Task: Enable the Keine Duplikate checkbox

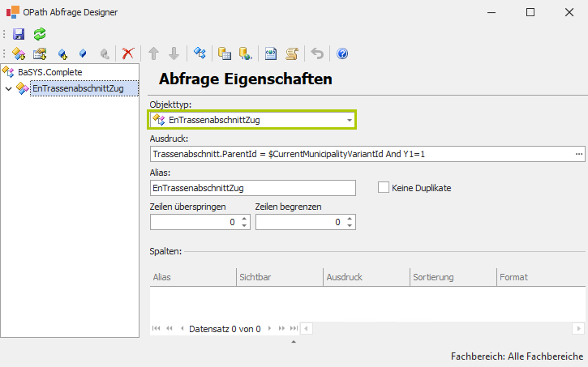Action: 384,188
